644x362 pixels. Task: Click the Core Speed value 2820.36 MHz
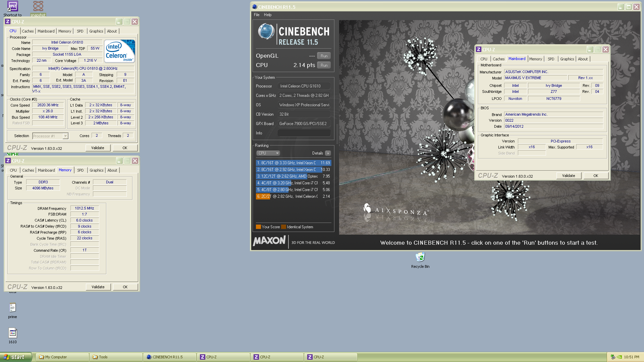click(48, 105)
